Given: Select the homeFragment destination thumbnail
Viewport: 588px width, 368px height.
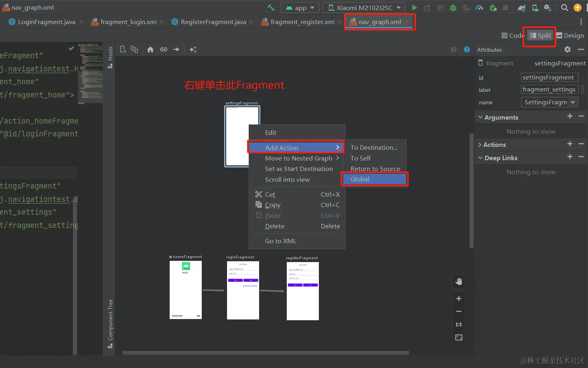Looking at the screenshot, I should coord(186,290).
